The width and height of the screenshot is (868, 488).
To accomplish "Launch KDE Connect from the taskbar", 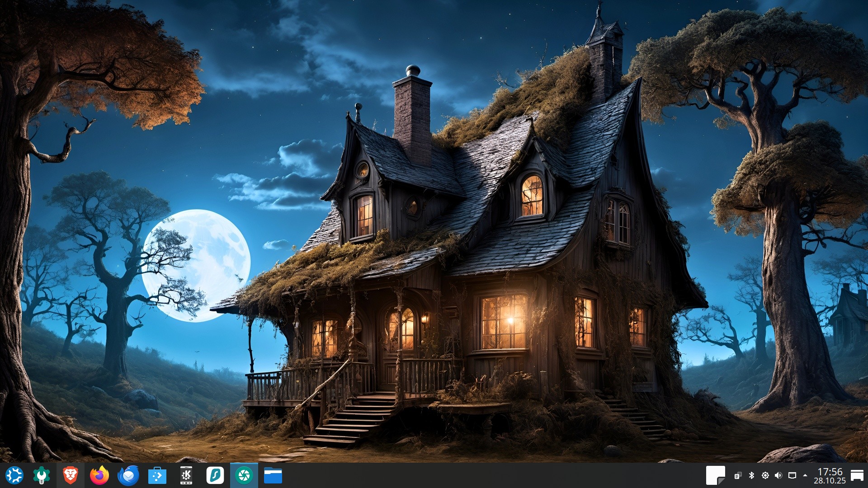I will coord(186,475).
